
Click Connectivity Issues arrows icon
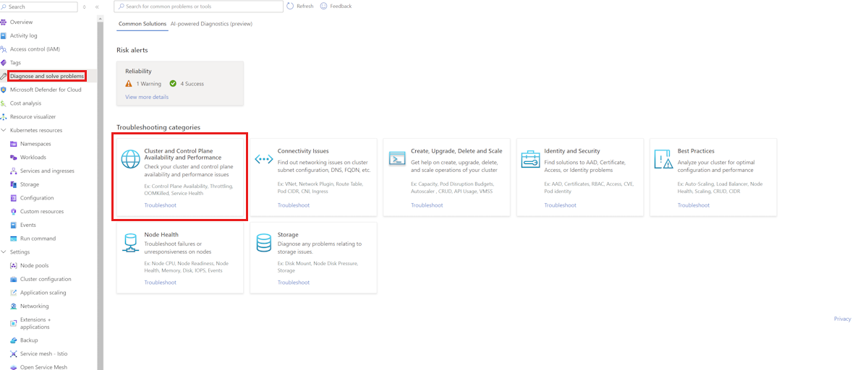click(263, 159)
